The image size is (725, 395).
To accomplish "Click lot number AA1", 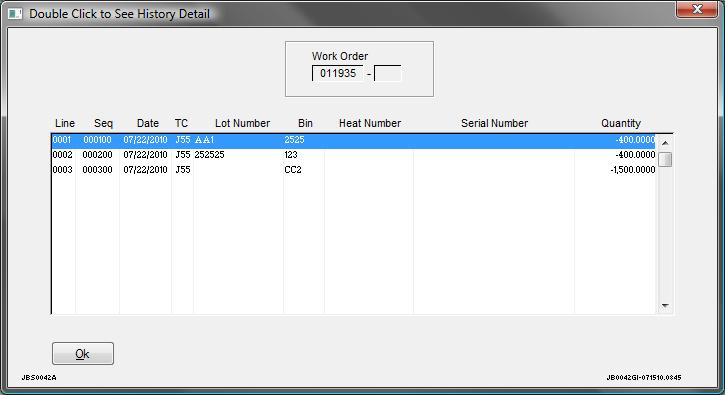I will 204,140.
